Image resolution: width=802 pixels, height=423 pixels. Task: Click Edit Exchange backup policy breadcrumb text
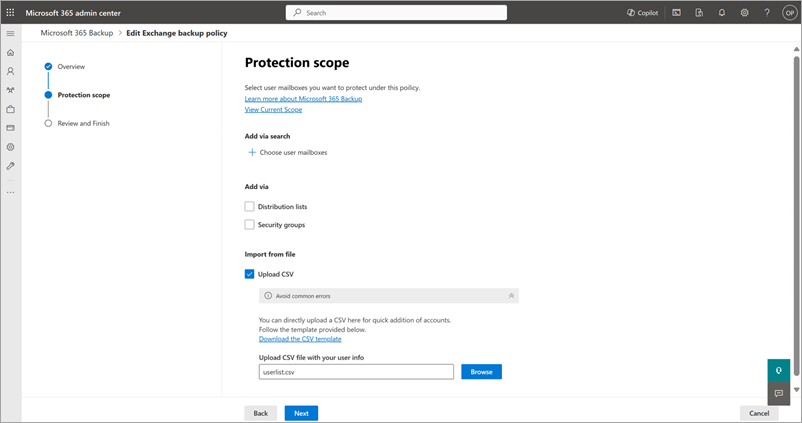[x=177, y=33]
